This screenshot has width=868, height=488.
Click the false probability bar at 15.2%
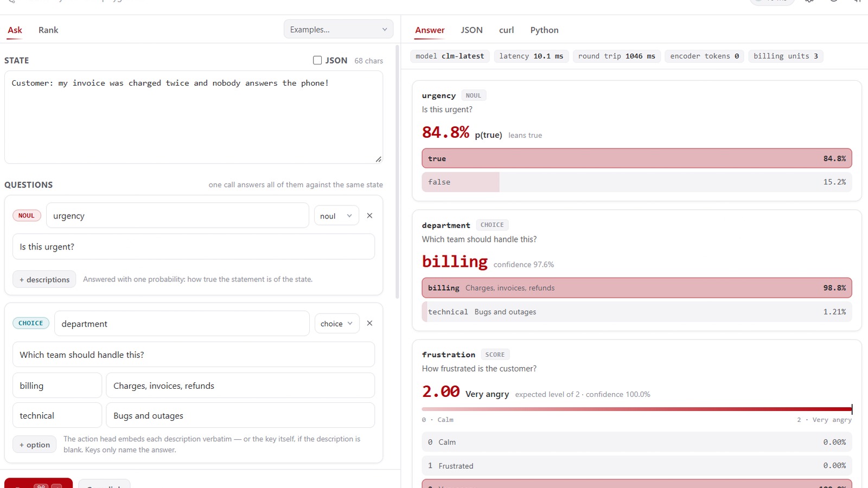click(637, 182)
